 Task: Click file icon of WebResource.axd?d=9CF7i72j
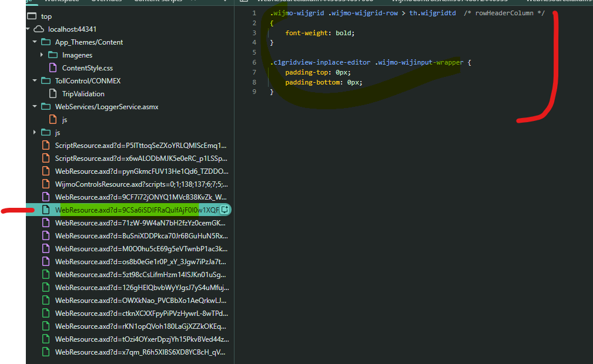point(46,197)
